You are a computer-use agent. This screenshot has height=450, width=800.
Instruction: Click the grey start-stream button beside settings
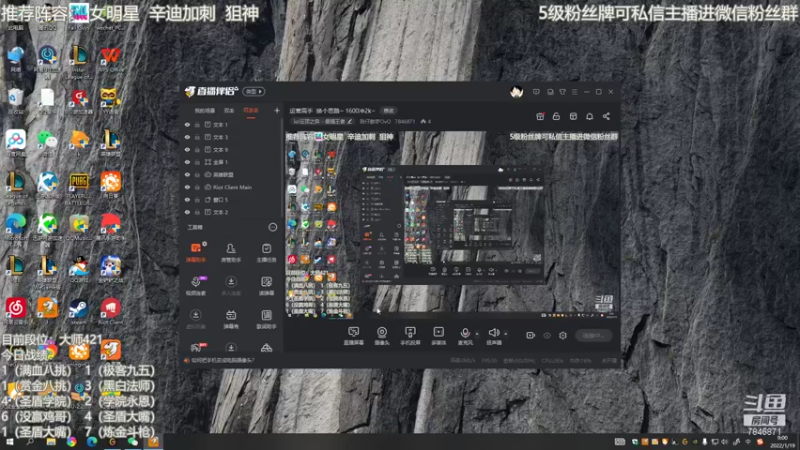pos(593,335)
